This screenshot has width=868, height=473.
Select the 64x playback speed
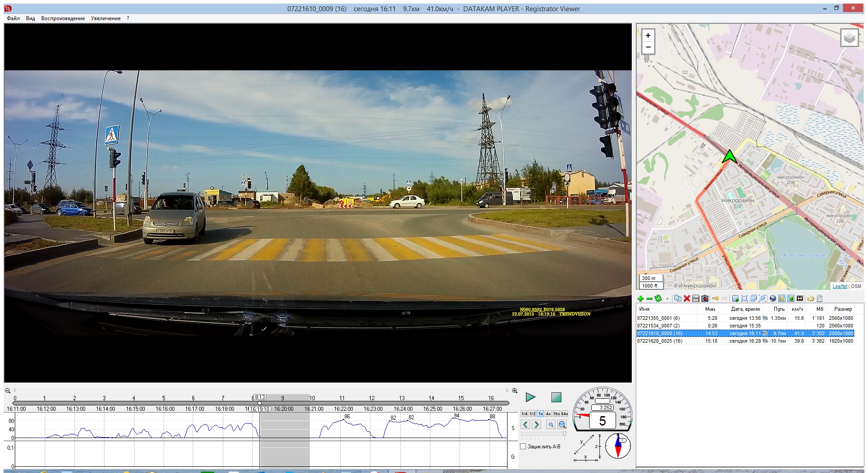pos(564,414)
